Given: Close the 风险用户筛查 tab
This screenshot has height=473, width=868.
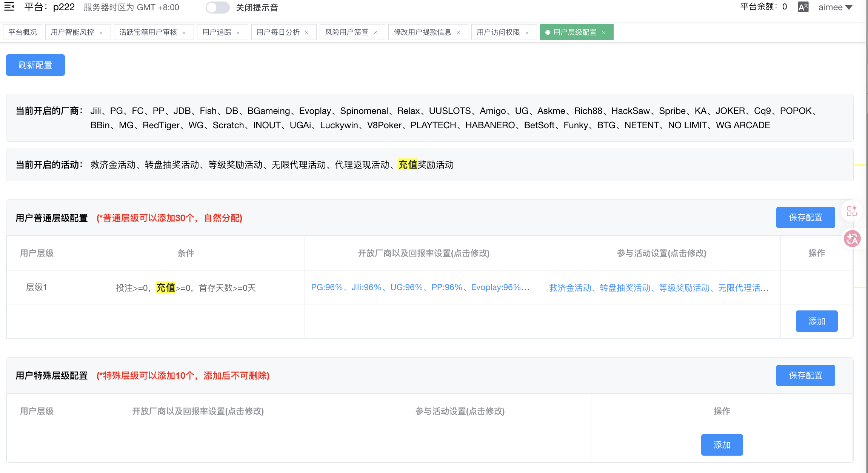Looking at the screenshot, I should click(376, 33).
